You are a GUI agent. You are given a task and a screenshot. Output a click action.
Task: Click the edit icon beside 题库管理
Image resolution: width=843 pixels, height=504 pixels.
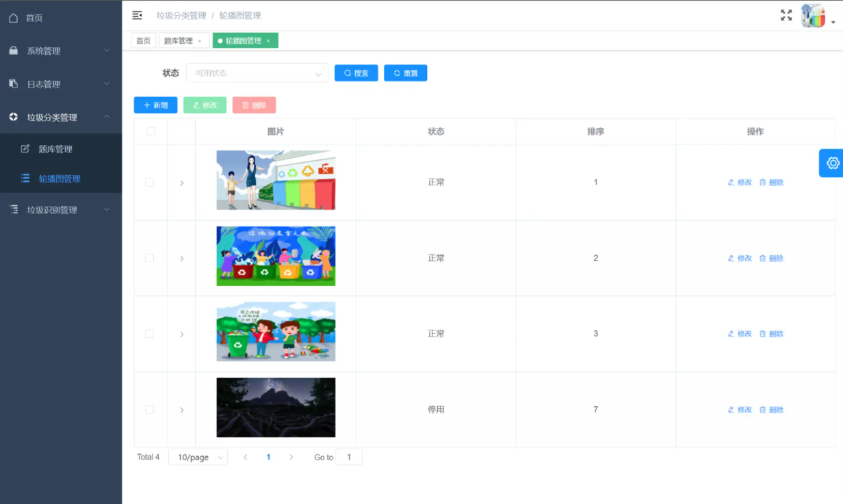click(x=25, y=148)
